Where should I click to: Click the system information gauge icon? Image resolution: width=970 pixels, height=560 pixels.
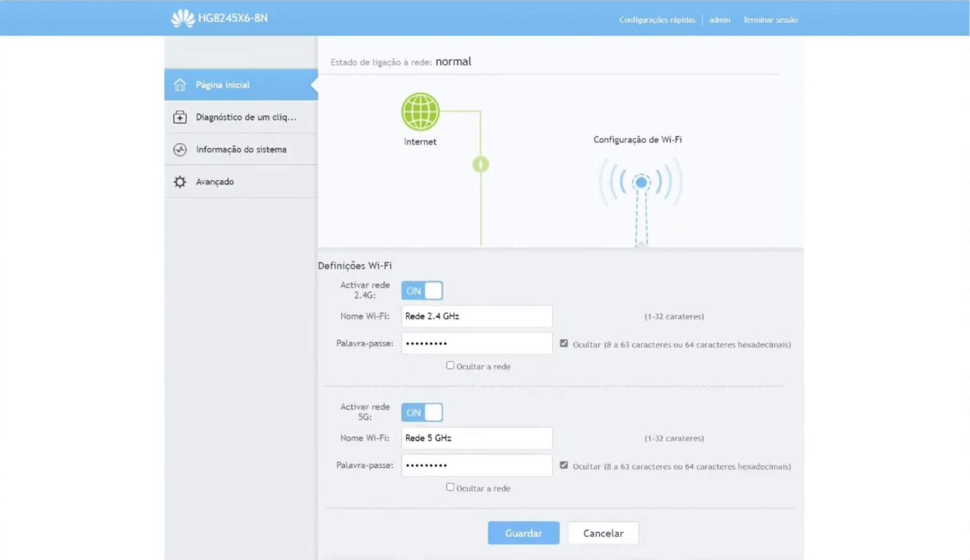click(180, 149)
